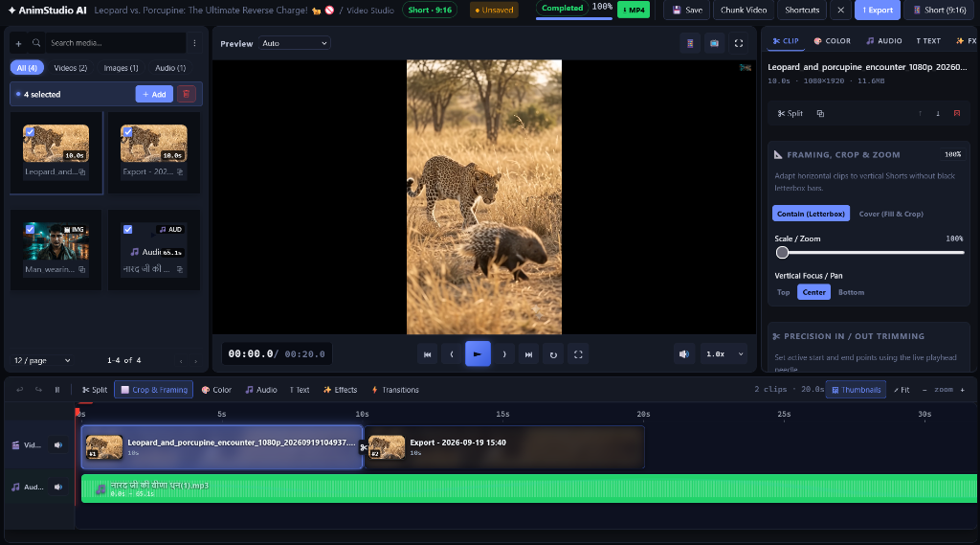
Task: Open the Transitions tool in timeline toolbar
Action: click(395, 389)
